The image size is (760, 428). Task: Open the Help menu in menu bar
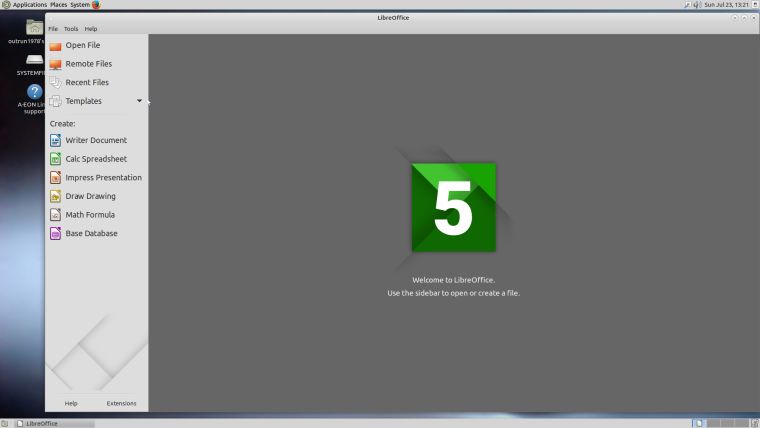(91, 29)
